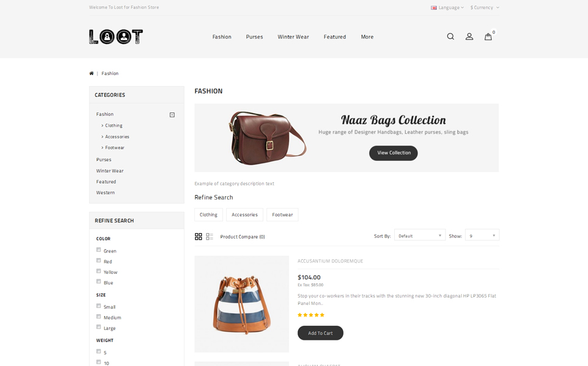Image resolution: width=588 pixels, height=366 pixels.
Task: Open the Show items count dropdown
Action: click(x=482, y=235)
